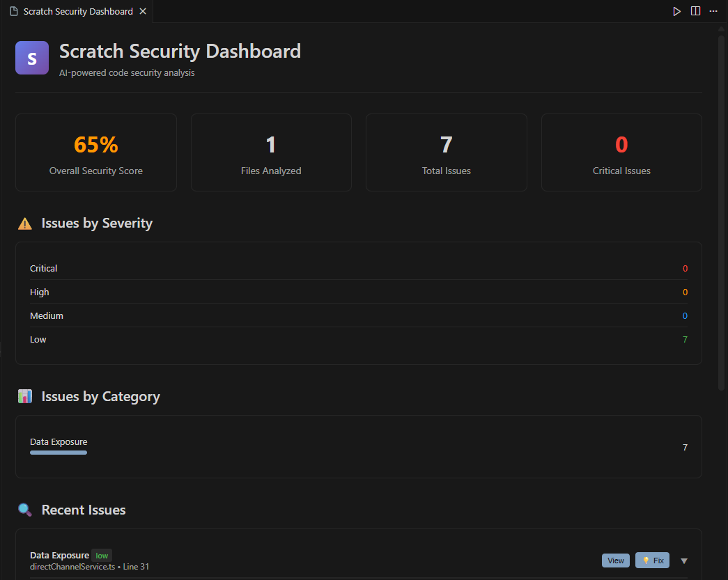Click the AI-powered code security analysis subtitle
728x580 pixels.
click(x=127, y=73)
